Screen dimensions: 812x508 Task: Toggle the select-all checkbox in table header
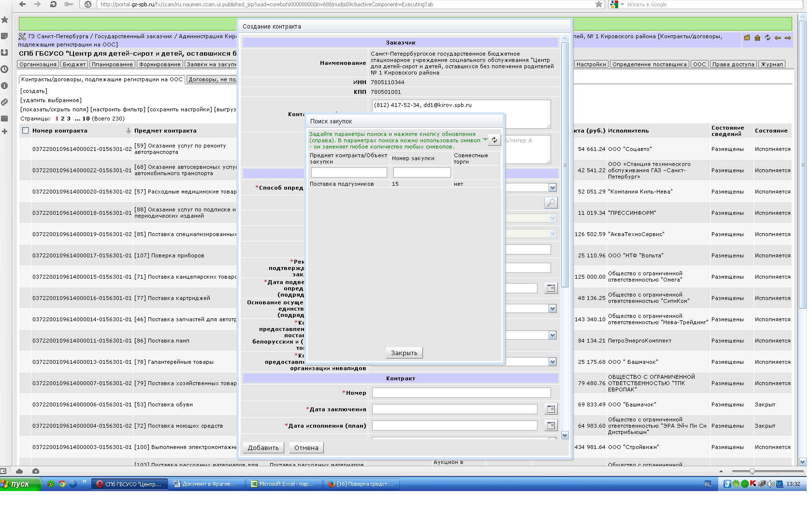coord(26,131)
